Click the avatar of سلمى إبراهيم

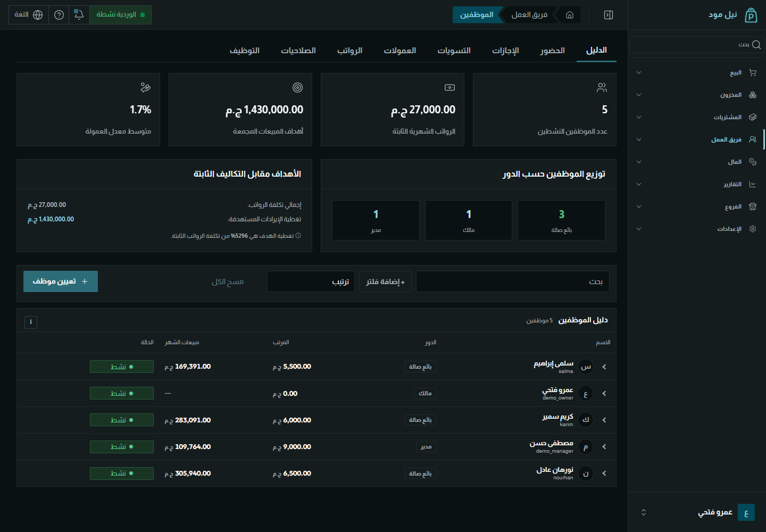[x=586, y=367]
